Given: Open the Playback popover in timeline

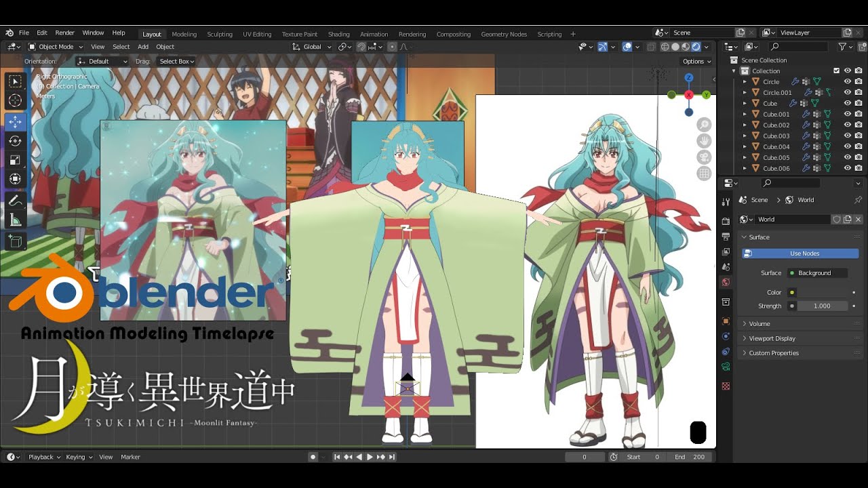Looking at the screenshot, I should (x=44, y=457).
